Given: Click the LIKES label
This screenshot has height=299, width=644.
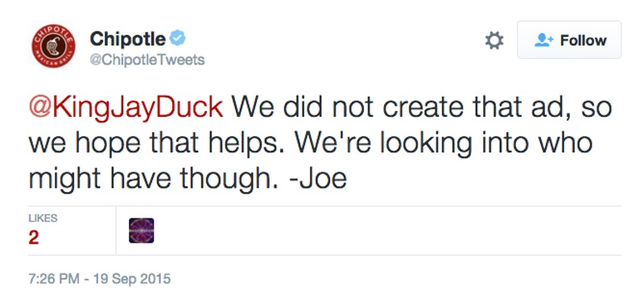Looking at the screenshot, I should click(43, 218).
